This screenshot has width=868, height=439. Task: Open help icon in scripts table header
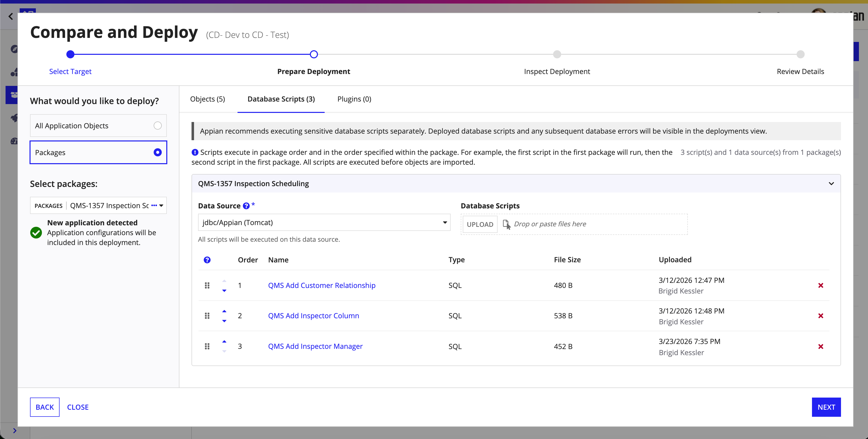coord(207,260)
